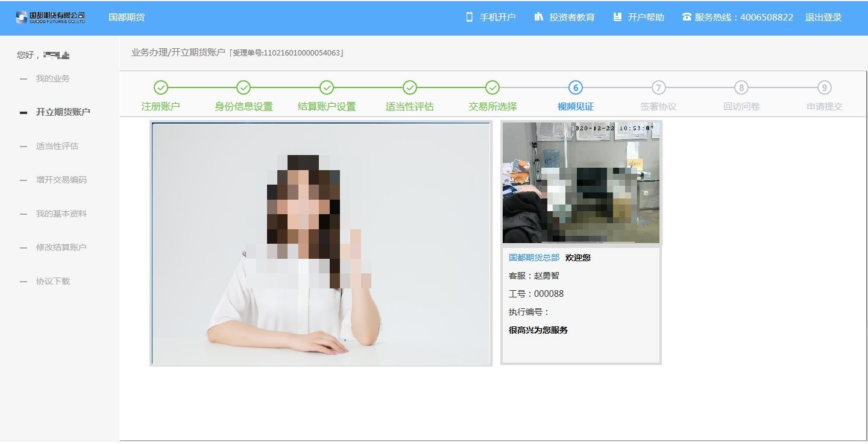Click the 结算账户设置 step label
Image resolution: width=868 pixels, height=444 pixels.
click(327, 107)
